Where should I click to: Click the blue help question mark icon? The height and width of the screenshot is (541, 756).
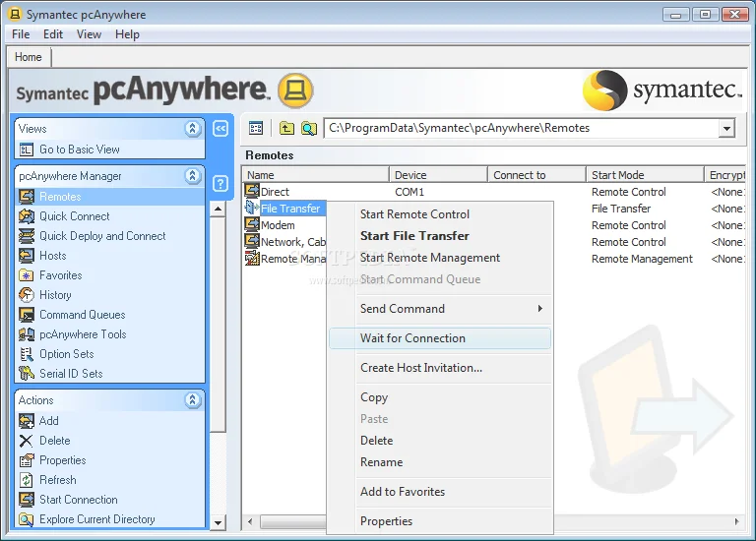click(220, 183)
